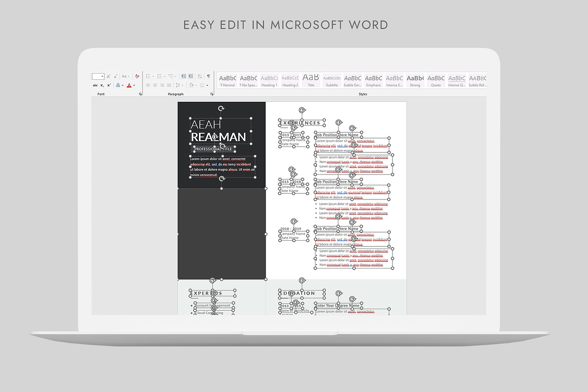
Task: Open the Numbering list dropdown arrow
Action: click(x=164, y=76)
